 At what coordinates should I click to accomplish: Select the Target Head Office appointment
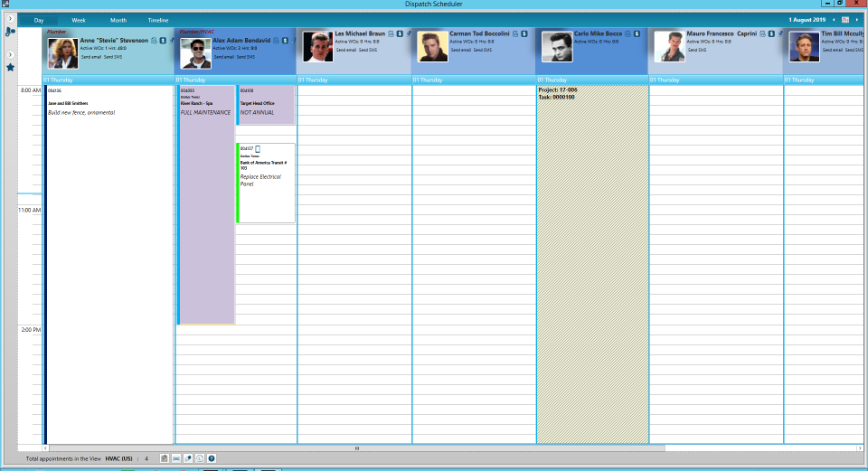[266, 105]
